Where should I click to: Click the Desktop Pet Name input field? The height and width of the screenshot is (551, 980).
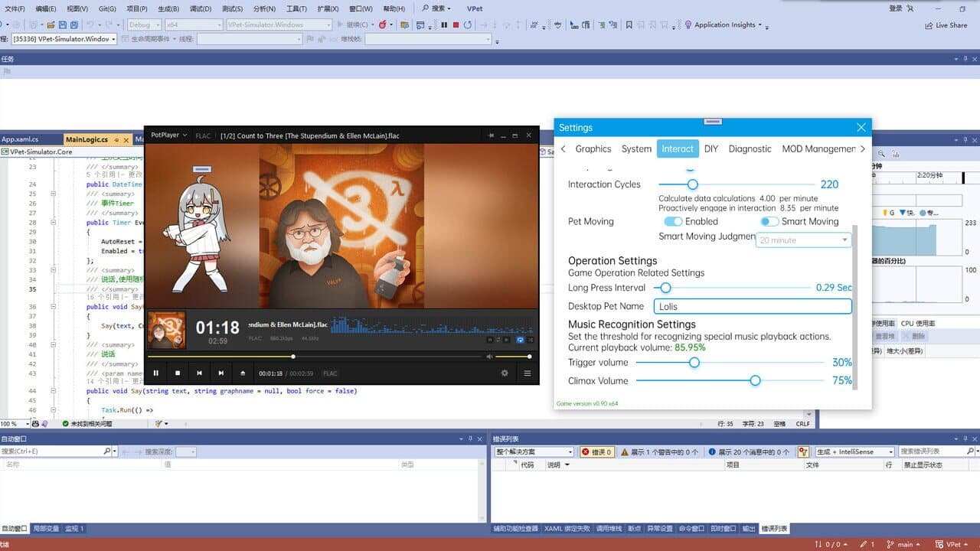pos(753,306)
